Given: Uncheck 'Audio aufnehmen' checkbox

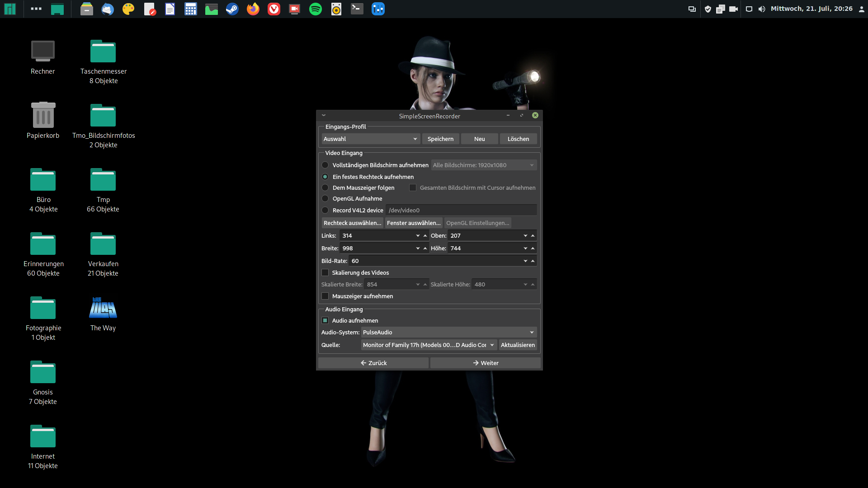Looking at the screenshot, I should click(x=325, y=320).
